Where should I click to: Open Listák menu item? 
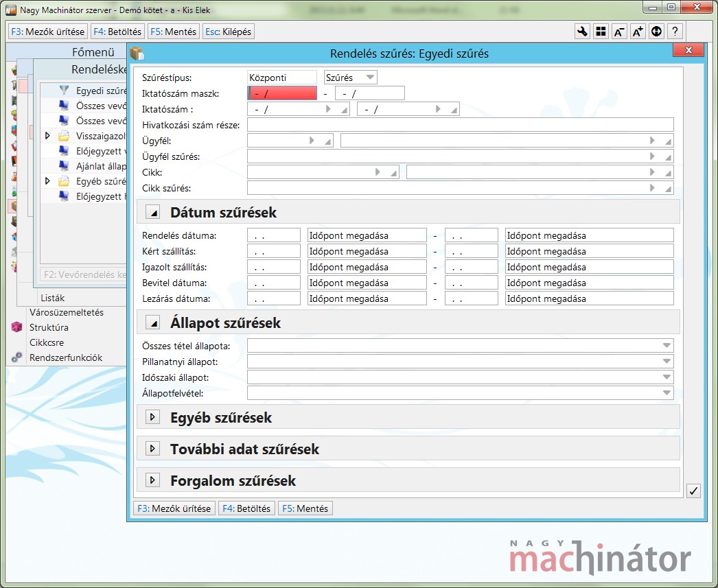tap(53, 298)
